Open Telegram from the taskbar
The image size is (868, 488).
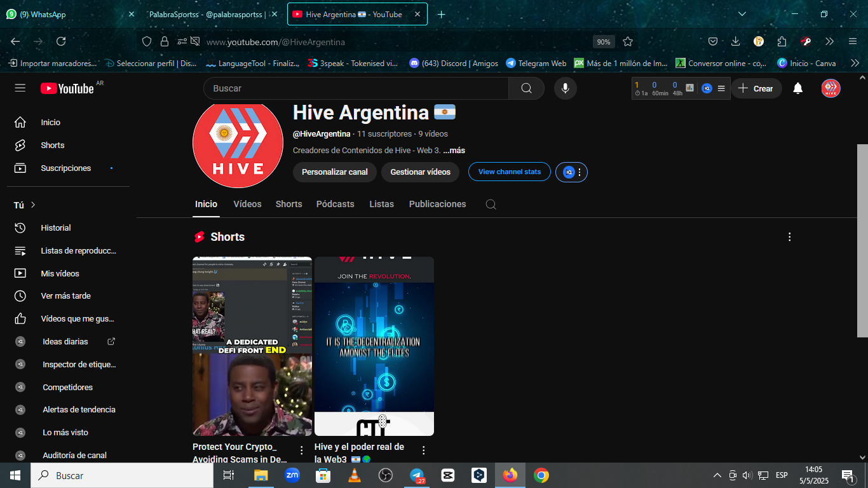(x=417, y=475)
